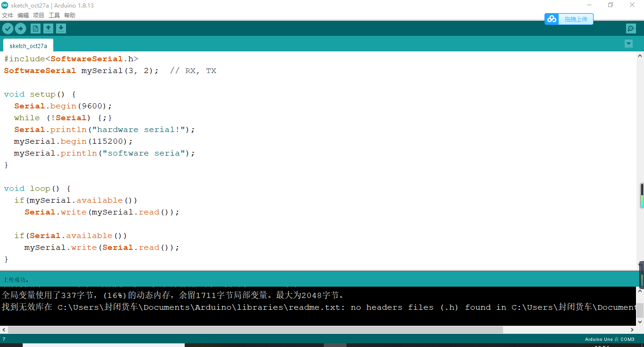
Task: Open the Serial Monitor magnifier icon
Action: pyautogui.click(x=631, y=29)
